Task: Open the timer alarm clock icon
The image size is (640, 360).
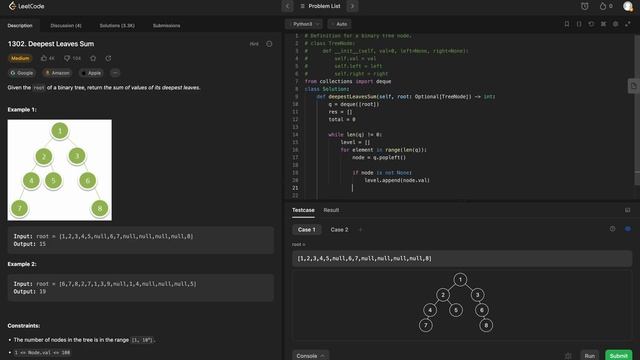Action: tap(585, 6)
